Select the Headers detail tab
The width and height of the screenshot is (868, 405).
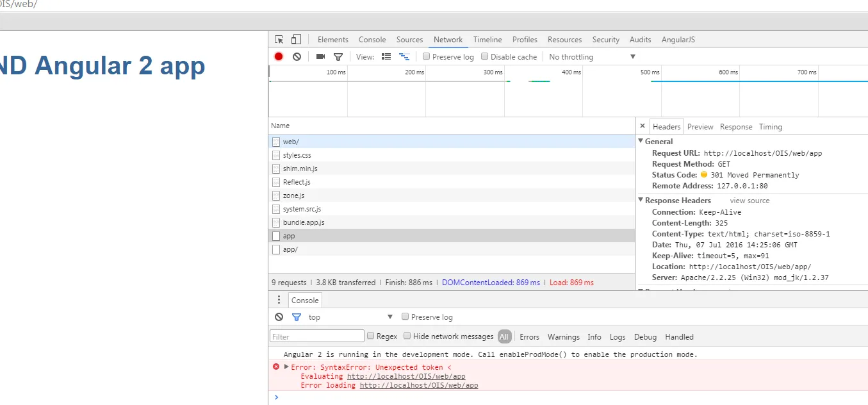click(667, 126)
